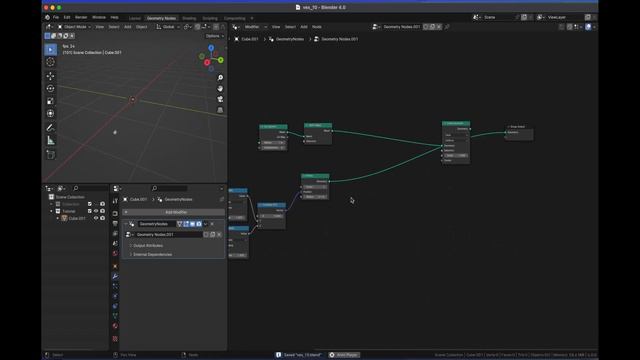Toggle exclude checkbox of dimmed Collection row
Screen dimensions: 640x360
(90, 204)
